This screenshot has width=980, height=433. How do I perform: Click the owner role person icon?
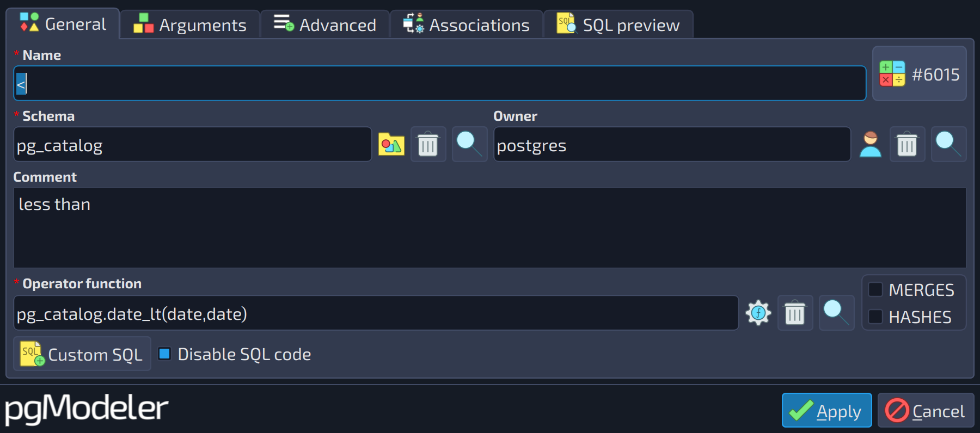tap(871, 145)
